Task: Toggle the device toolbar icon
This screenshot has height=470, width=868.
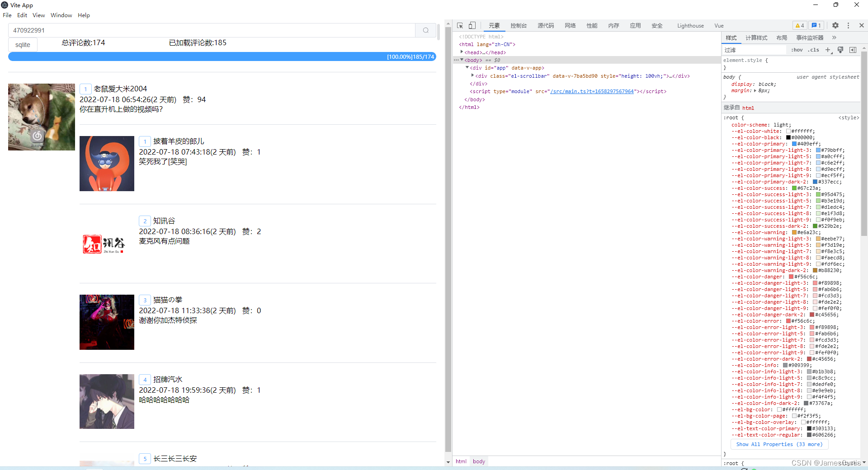Action: pyautogui.click(x=472, y=26)
